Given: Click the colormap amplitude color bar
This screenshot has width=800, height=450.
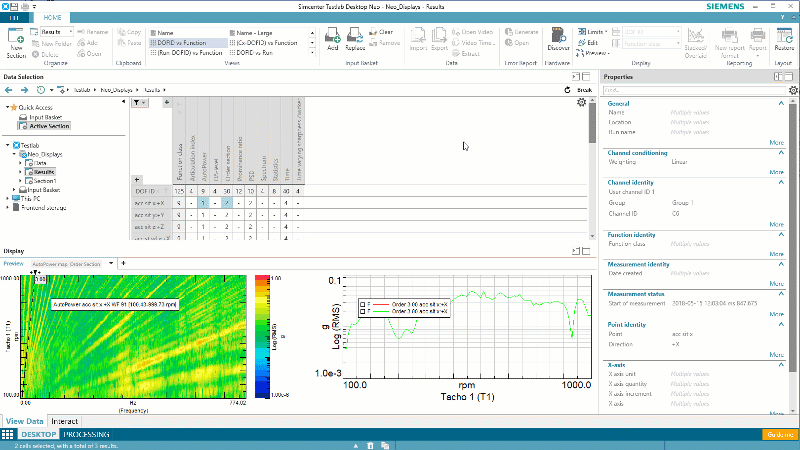Looking at the screenshot, I should (262, 335).
